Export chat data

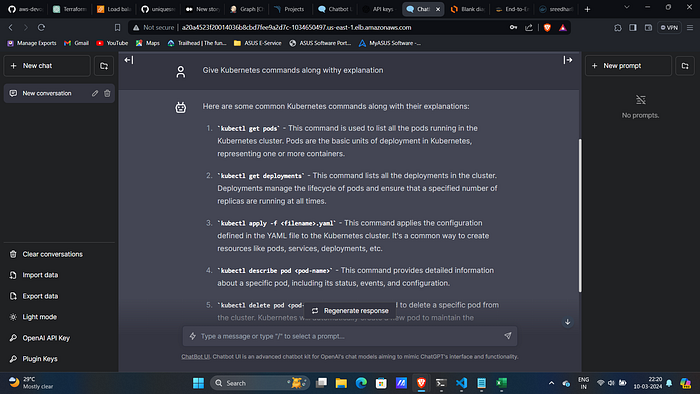tap(59, 296)
